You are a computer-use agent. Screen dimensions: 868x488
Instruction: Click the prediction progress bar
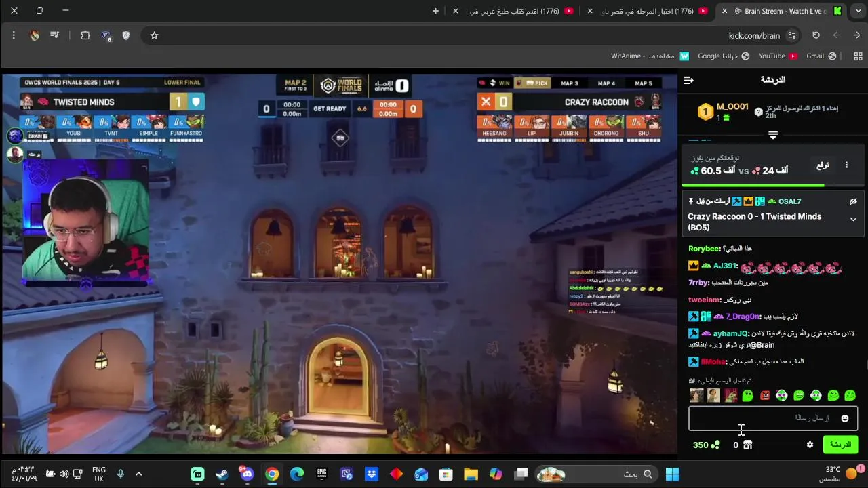point(772,185)
